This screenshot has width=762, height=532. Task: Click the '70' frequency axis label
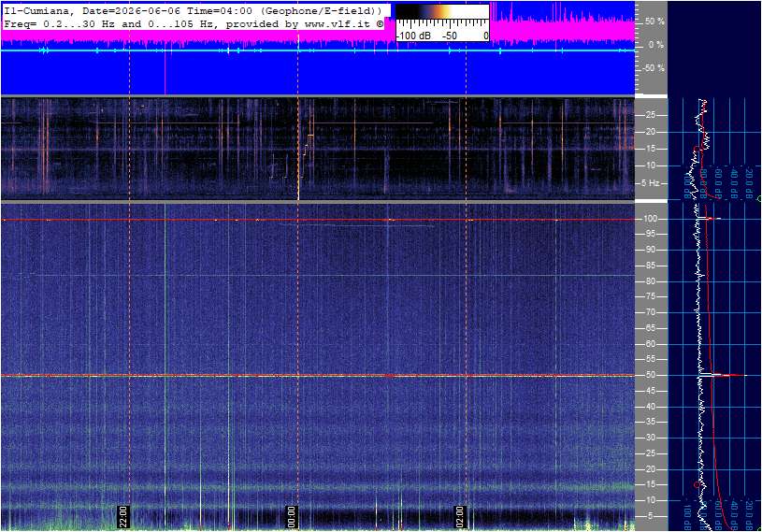click(x=650, y=312)
